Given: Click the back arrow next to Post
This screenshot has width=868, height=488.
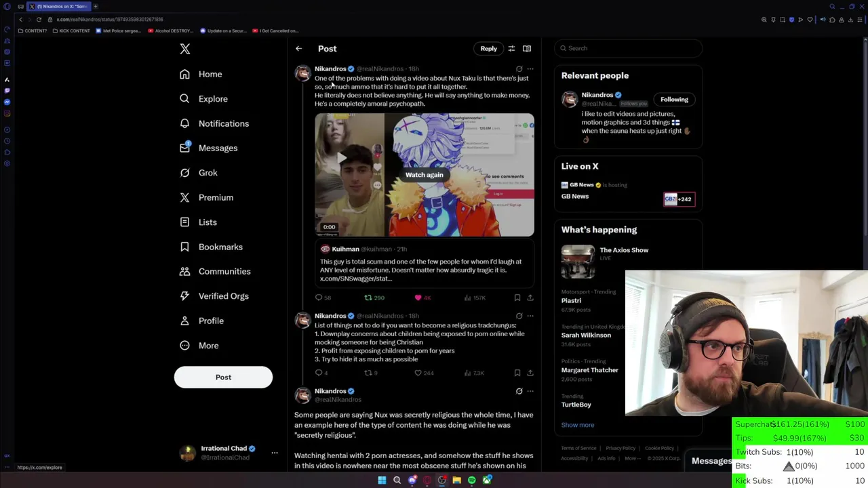Looking at the screenshot, I should tap(298, 49).
